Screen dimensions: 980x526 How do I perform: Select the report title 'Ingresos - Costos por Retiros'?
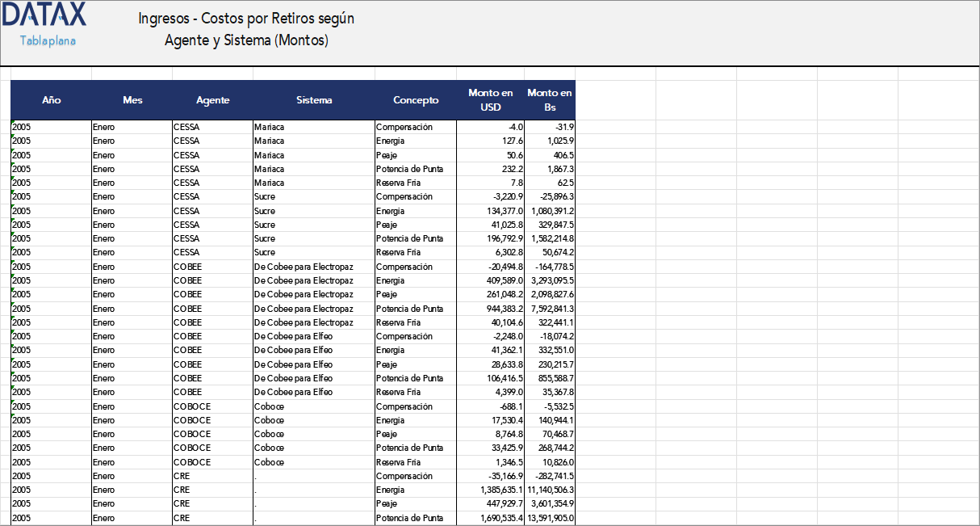tap(245, 19)
